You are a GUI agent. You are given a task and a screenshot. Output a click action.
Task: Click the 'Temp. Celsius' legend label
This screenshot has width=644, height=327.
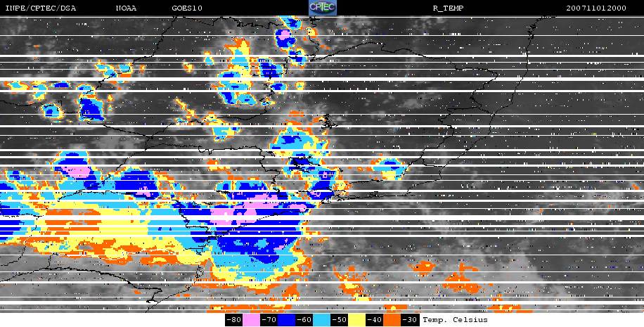pos(456,320)
